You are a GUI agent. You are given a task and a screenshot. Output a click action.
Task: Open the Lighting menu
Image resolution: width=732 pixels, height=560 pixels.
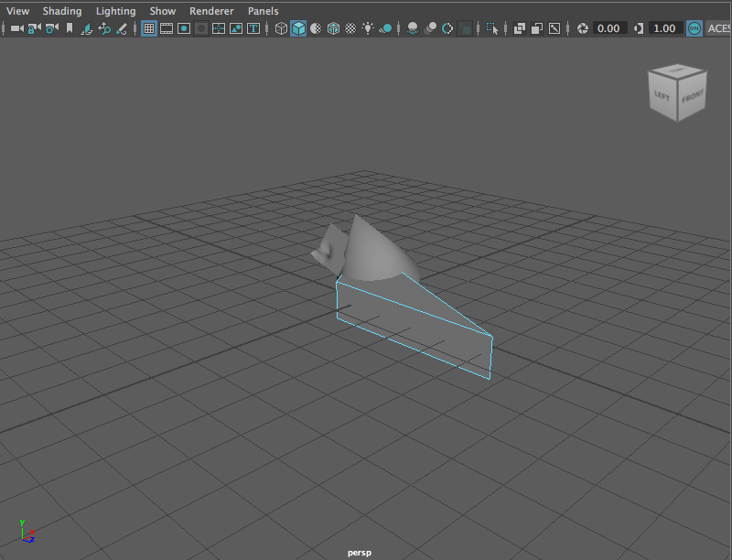pos(116,11)
